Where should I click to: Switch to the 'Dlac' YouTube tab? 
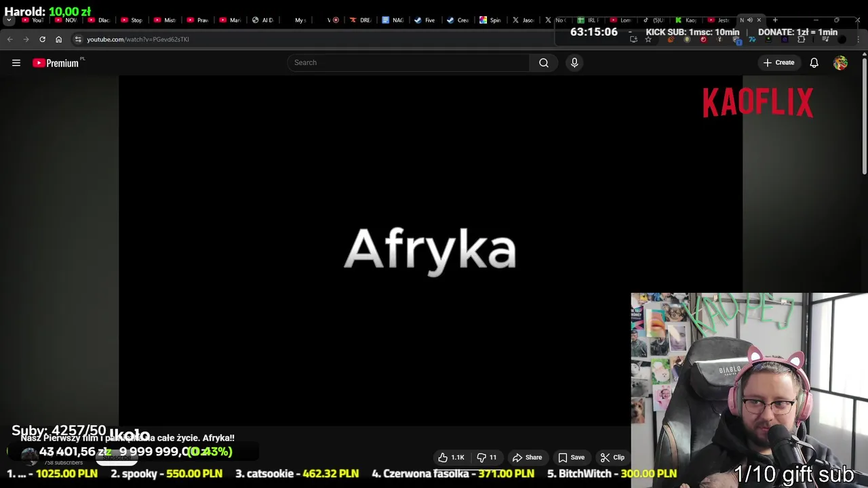click(99, 20)
